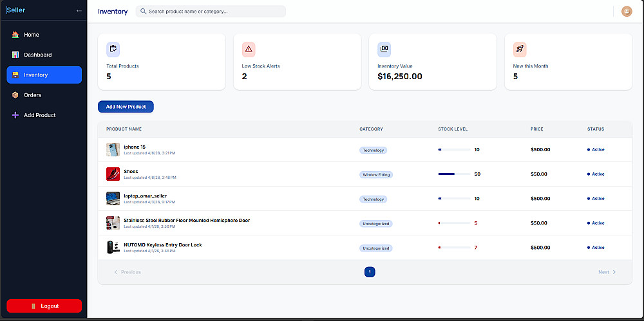Image resolution: width=644 pixels, height=321 pixels.
Task: Click the Product Name column header
Action: click(x=124, y=129)
